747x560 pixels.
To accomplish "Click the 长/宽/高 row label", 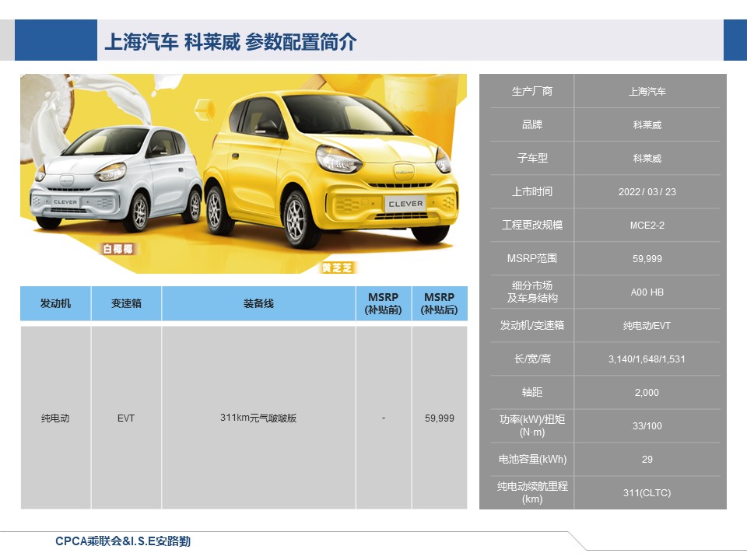I will [532, 359].
